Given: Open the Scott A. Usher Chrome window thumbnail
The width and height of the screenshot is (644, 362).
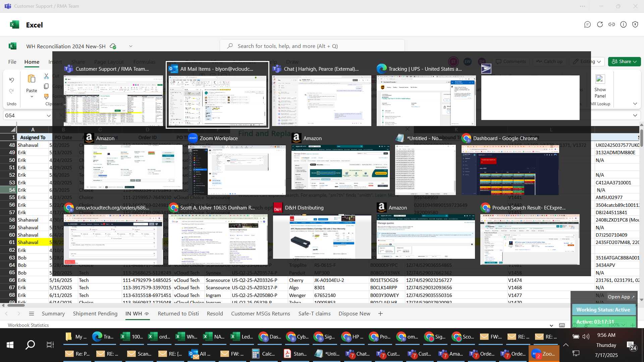Looking at the screenshot, I should (218, 234).
